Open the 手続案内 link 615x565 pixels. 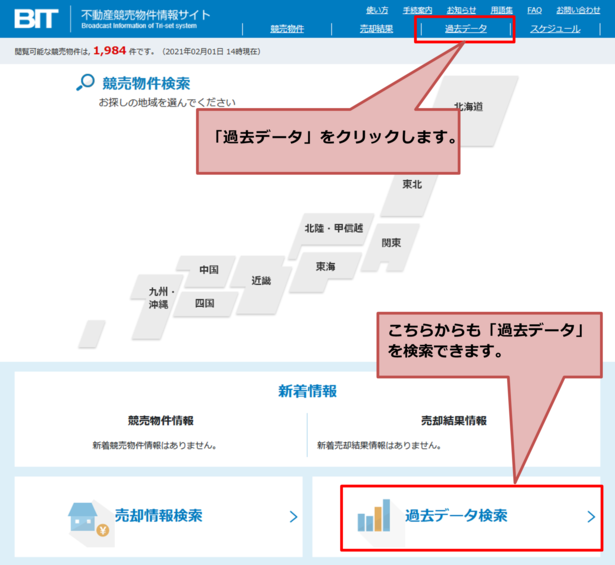(x=418, y=10)
